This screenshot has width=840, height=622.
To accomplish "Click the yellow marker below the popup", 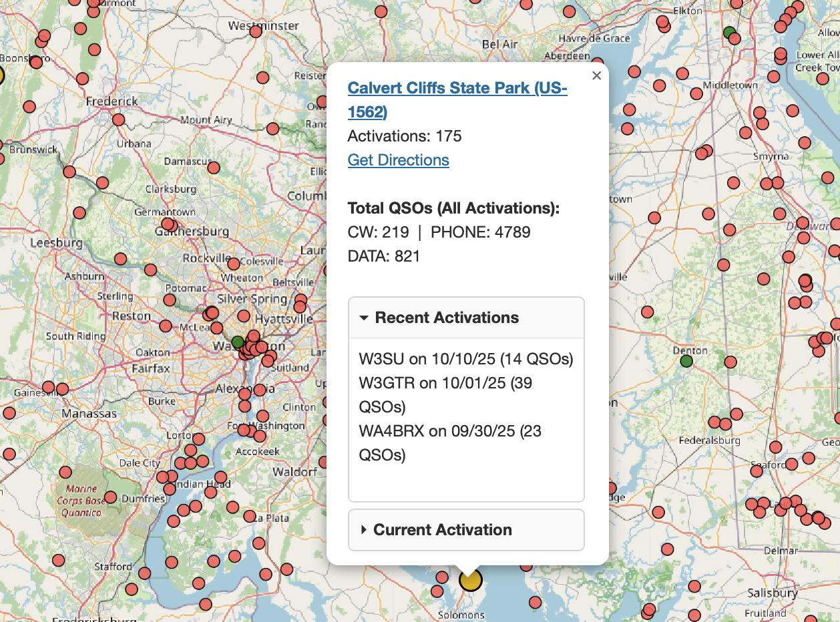I will (x=471, y=580).
